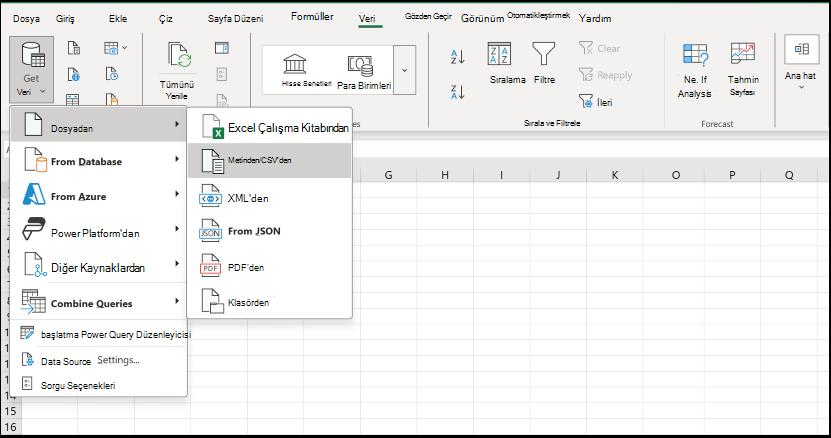Click the From Web small ribbon icon
This screenshot has width=831, height=438.
click(74, 74)
